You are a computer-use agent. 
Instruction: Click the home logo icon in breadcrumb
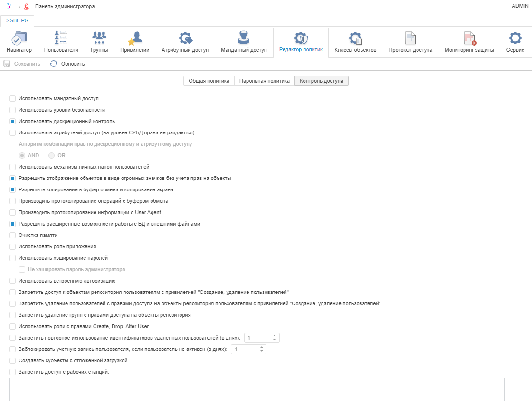coord(9,6)
